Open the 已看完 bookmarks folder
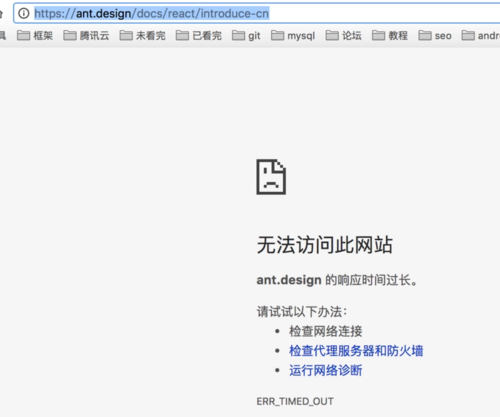Screen dimensions: 500x417 199,35
